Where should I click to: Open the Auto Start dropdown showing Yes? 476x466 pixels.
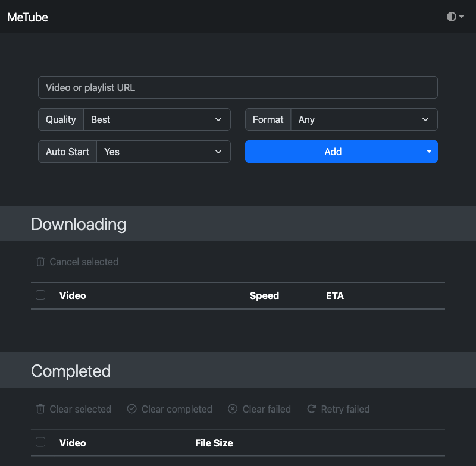click(164, 152)
